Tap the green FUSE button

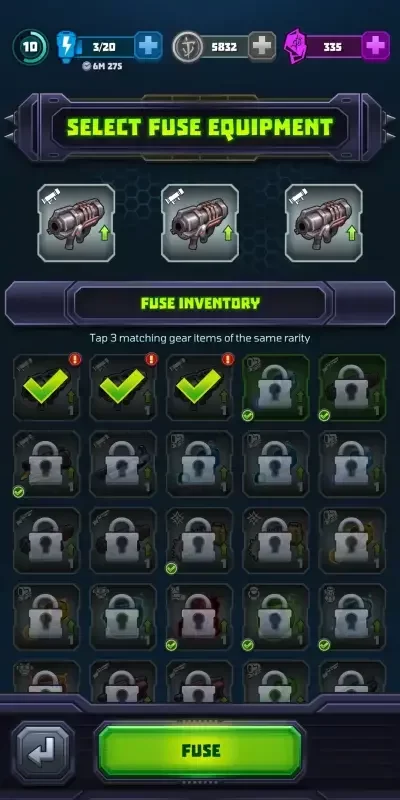(x=200, y=751)
